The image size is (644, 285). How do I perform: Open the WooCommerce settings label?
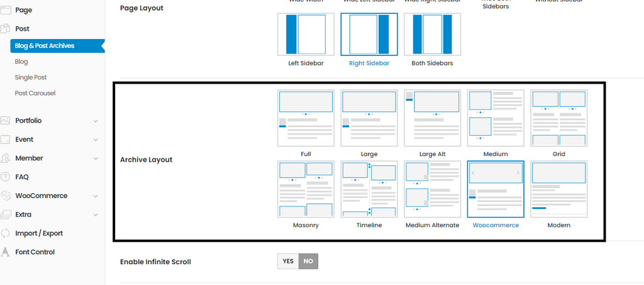pos(41,196)
